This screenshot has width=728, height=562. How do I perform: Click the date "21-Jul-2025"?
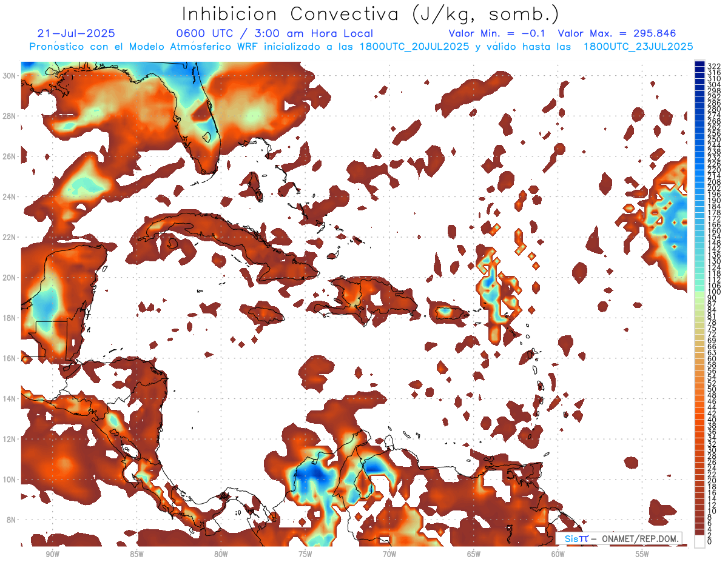[x=76, y=34]
